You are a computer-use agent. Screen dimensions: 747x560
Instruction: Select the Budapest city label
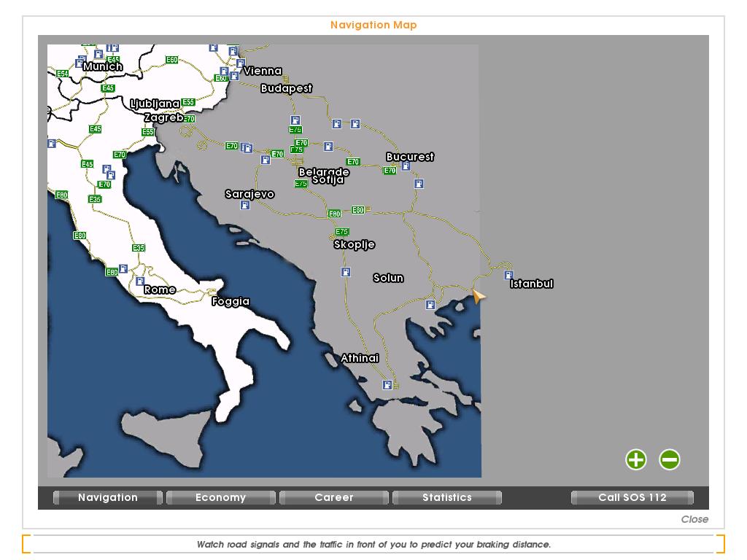(286, 88)
